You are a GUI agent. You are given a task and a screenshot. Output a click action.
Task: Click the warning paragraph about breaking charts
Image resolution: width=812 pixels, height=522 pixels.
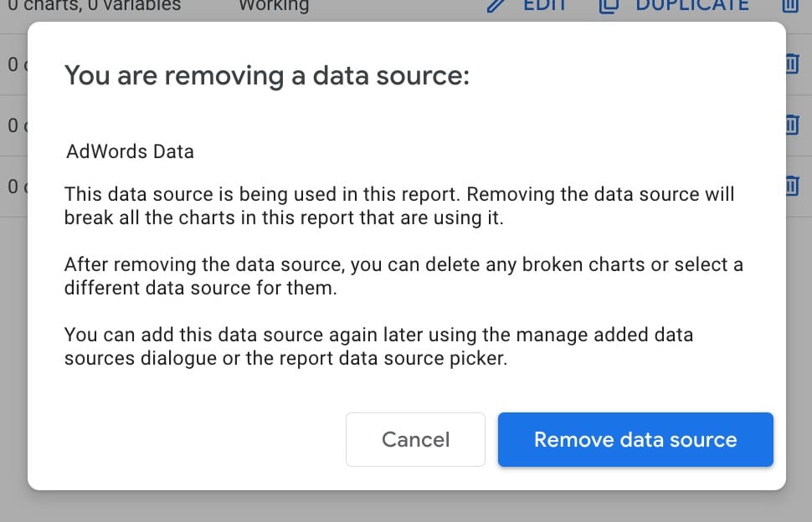pyautogui.click(x=399, y=206)
